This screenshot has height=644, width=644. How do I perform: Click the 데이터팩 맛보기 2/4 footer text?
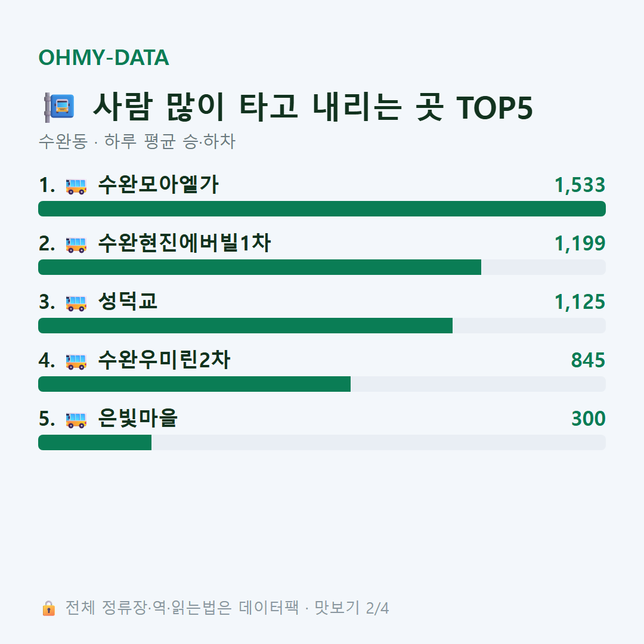tap(314, 608)
